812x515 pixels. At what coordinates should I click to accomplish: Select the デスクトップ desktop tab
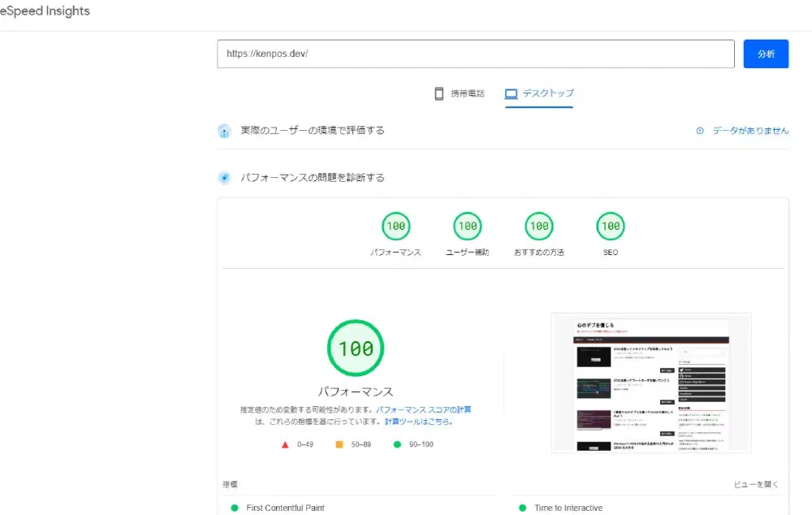click(539, 93)
